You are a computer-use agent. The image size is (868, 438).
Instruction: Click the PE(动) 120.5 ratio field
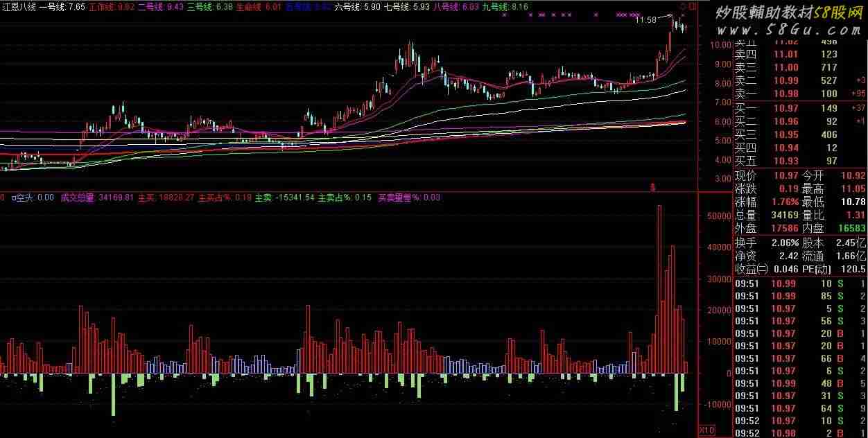(x=834, y=269)
